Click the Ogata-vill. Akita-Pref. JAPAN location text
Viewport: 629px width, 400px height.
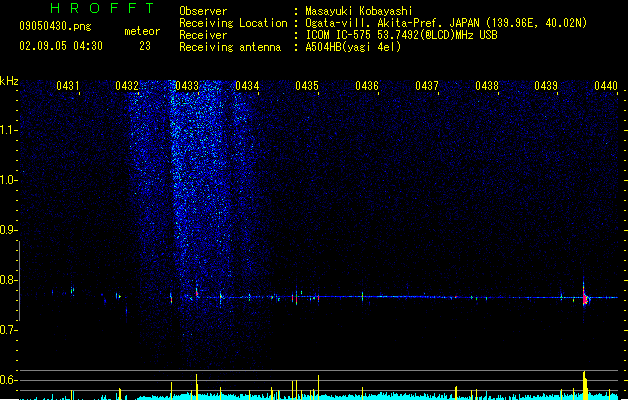[x=446, y=23]
